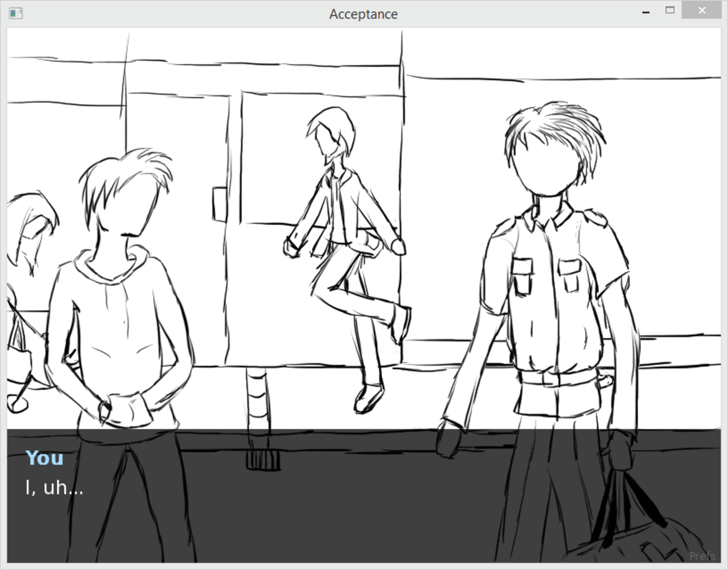Click the "I, uh..." dialogue line

click(x=54, y=488)
